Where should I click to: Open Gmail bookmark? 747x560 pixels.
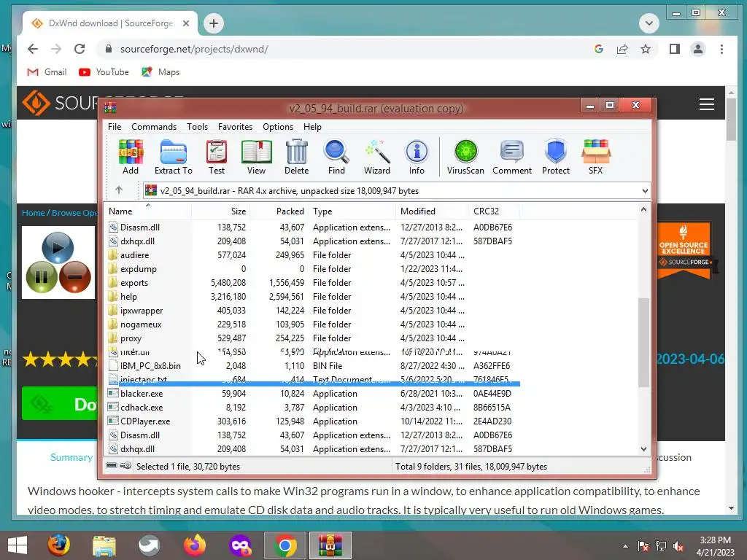click(47, 72)
